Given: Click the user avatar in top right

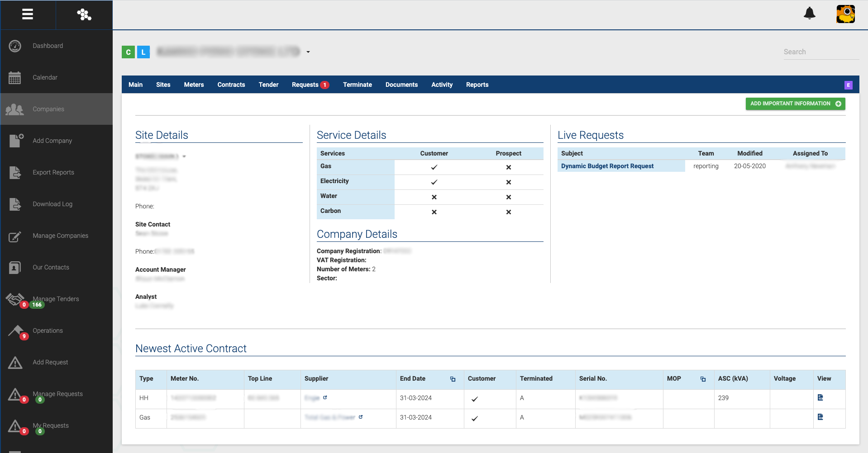Looking at the screenshot, I should 845,14.
